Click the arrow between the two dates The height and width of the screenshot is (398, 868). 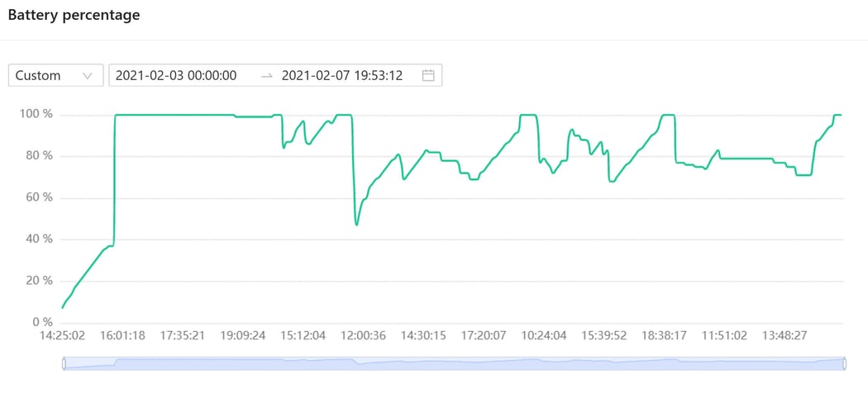tap(266, 75)
